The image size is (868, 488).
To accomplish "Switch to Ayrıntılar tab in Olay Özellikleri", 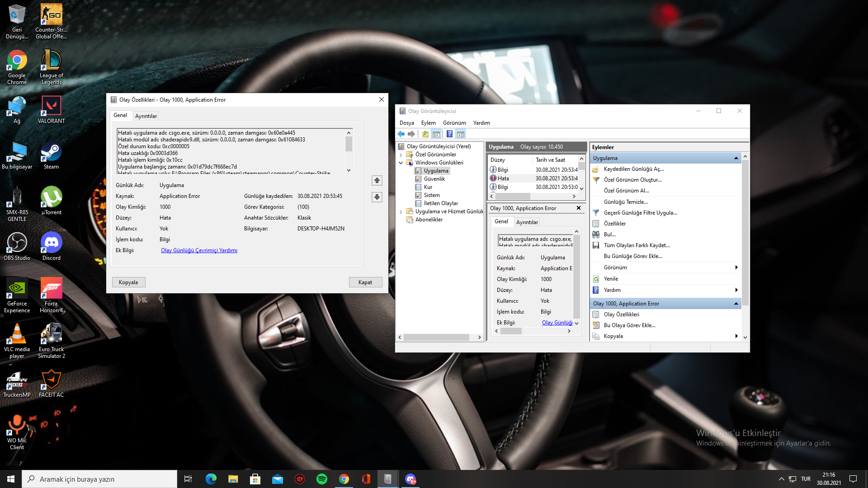I will tap(146, 116).
